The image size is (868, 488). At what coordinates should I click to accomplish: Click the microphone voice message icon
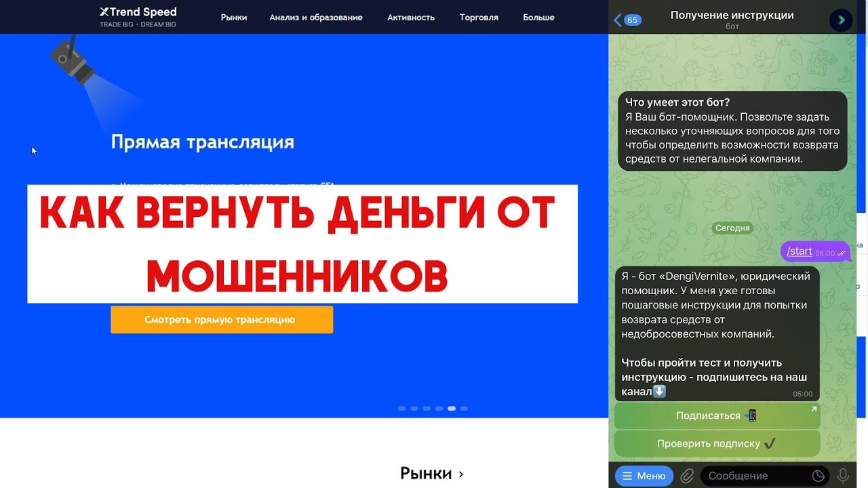(844, 476)
